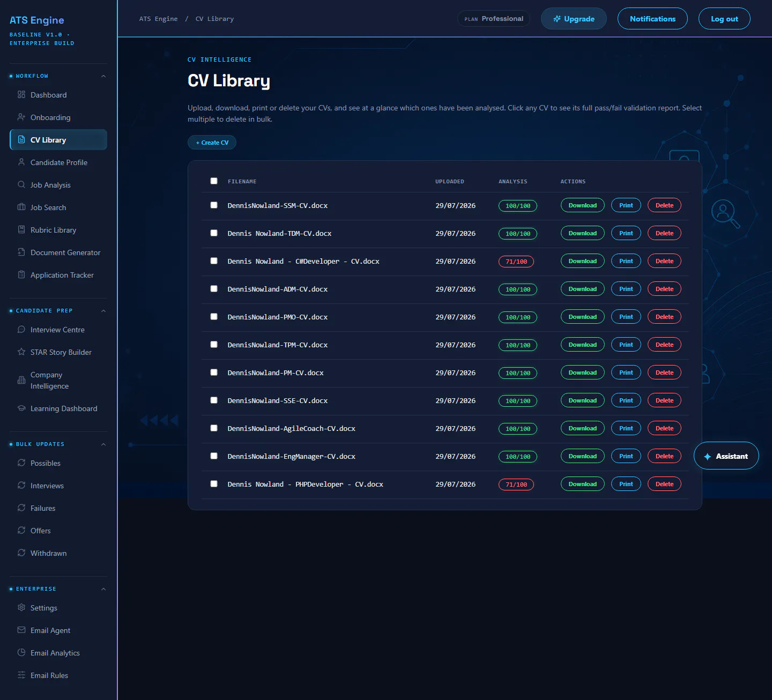Click the Rubric Library icon
Screen dimensions: 772x700
[x=21, y=230]
